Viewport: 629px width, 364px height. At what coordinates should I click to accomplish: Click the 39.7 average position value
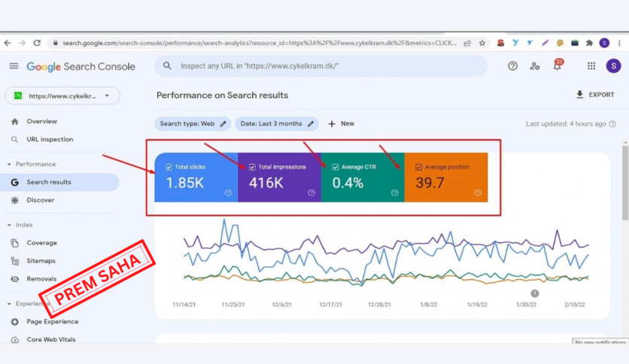pyautogui.click(x=430, y=184)
